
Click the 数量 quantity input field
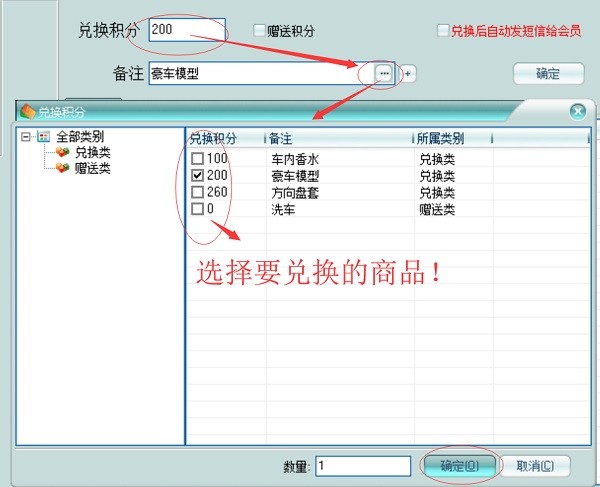[362, 466]
